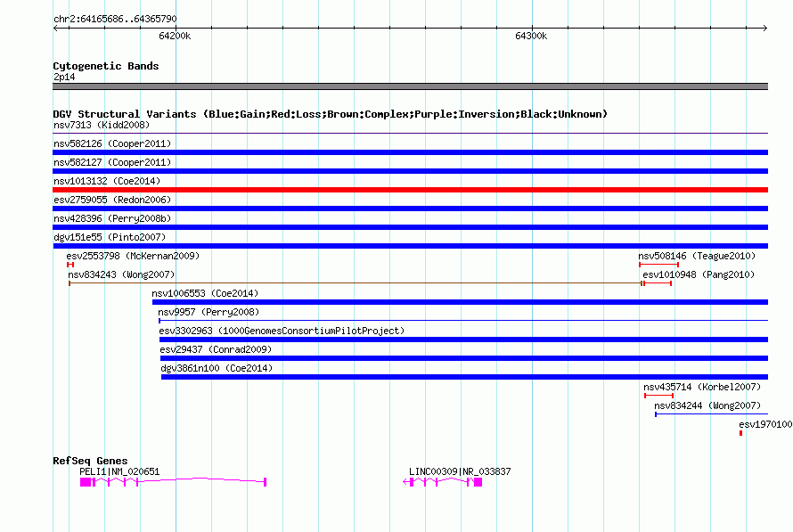Open variant esv1010948 (Pang2010) label
793x532 pixels.
pos(699,274)
